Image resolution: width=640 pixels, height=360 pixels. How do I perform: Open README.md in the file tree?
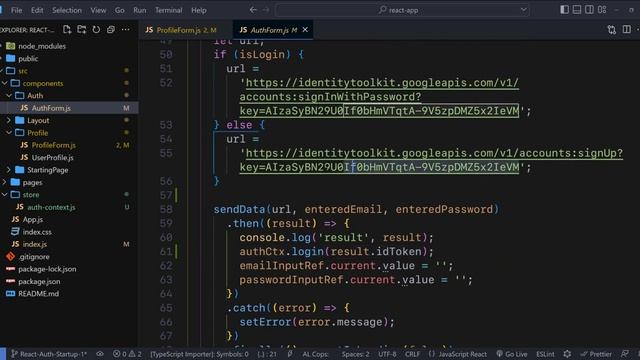(38, 293)
